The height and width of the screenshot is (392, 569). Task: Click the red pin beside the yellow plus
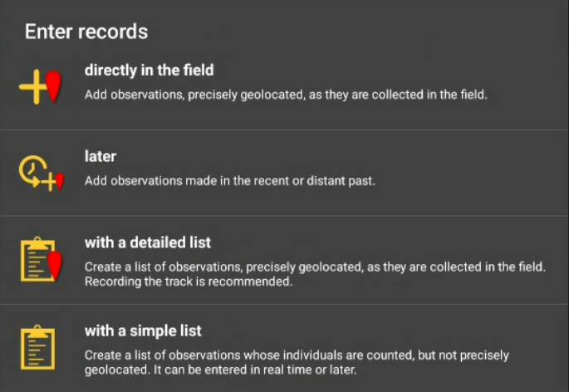(54, 86)
